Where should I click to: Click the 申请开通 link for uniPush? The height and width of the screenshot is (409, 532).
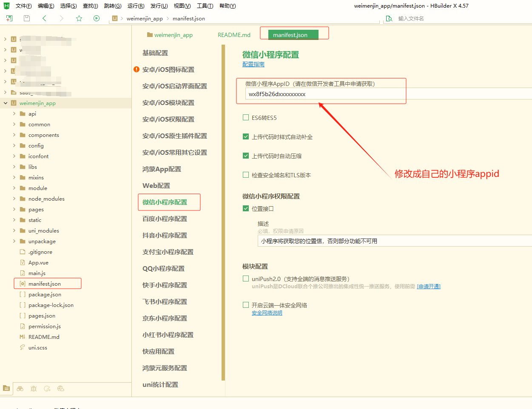429,287
